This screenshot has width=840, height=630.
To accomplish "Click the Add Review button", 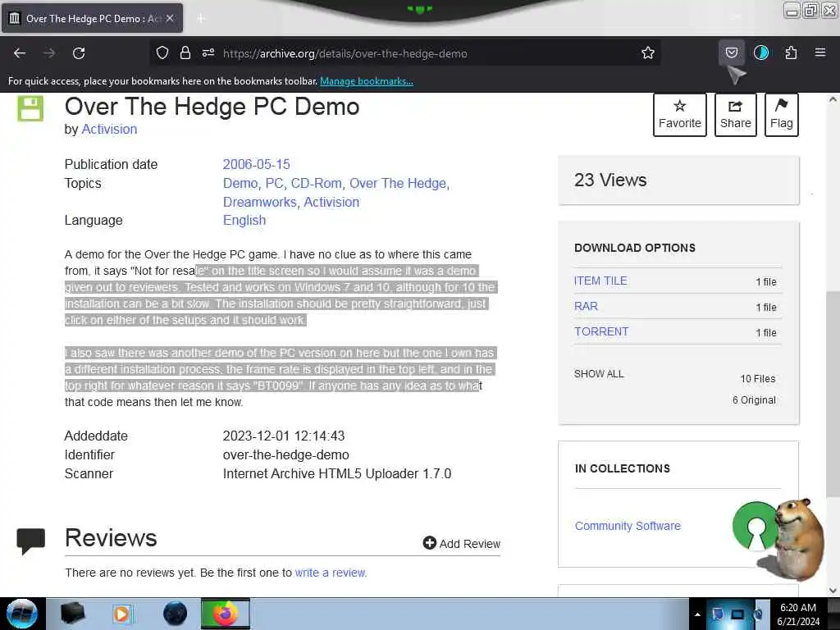I will 462,544.
